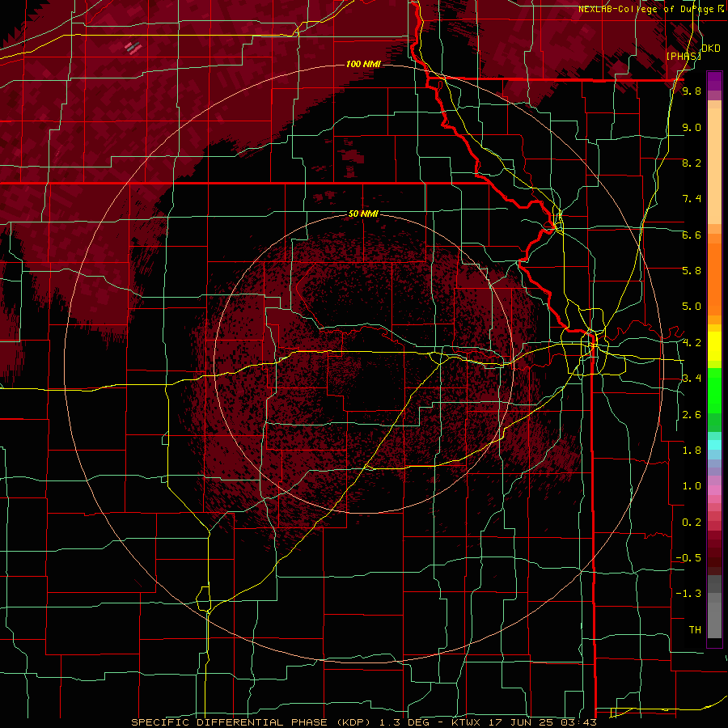This screenshot has height=728, width=728.
Task: Click the "TH" threshold label on scale
Action: coord(695,630)
